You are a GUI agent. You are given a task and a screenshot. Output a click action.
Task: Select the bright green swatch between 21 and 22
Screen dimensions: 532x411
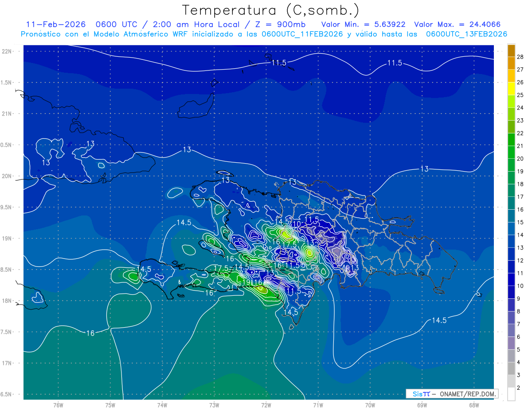coord(511,140)
